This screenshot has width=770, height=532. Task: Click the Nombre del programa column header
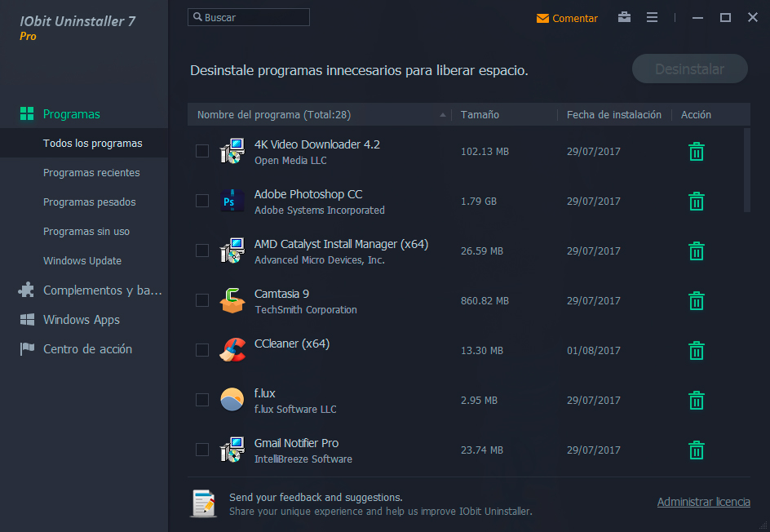[x=274, y=114]
